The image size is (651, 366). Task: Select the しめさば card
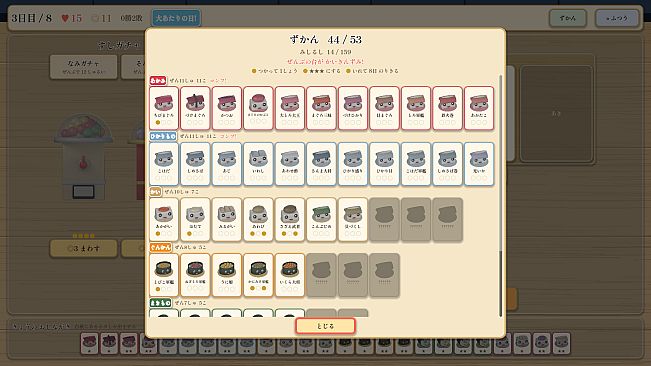coord(196,164)
